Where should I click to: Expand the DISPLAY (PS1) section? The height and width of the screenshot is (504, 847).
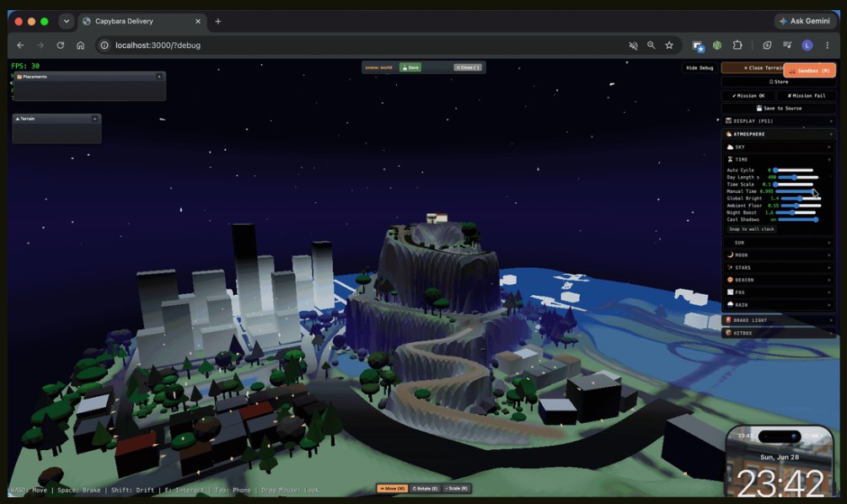[779, 121]
